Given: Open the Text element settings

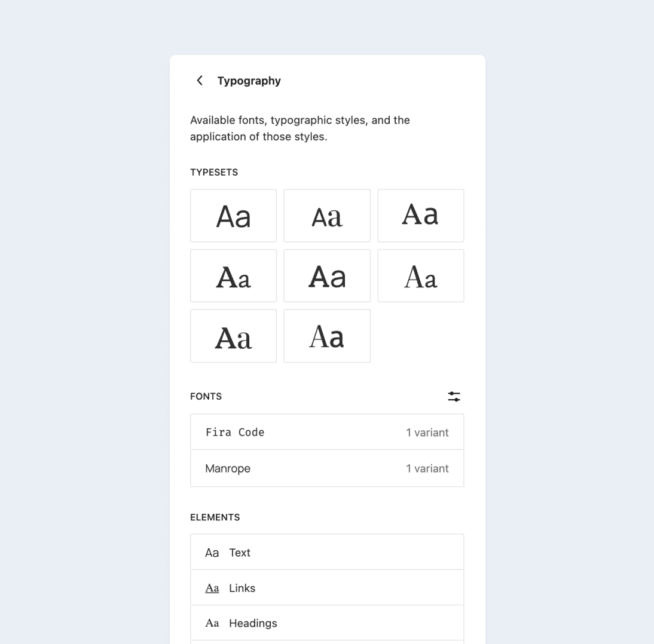Looking at the screenshot, I should point(327,552).
